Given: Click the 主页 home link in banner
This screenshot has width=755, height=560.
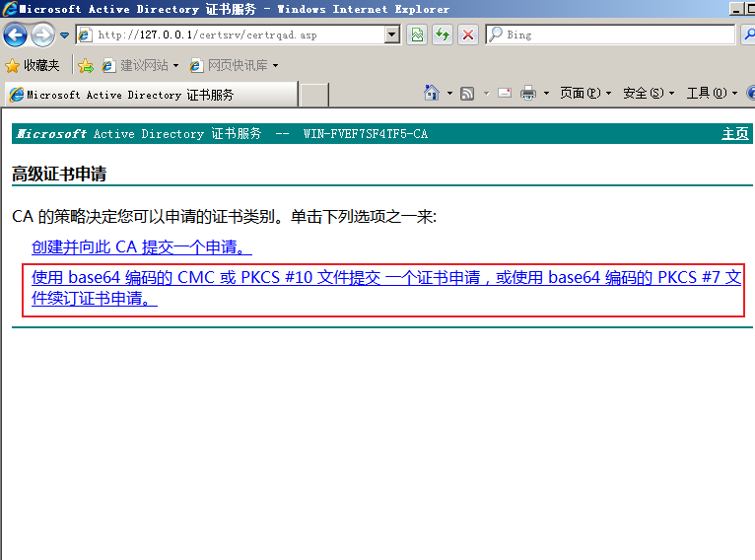Looking at the screenshot, I should coord(734,133).
